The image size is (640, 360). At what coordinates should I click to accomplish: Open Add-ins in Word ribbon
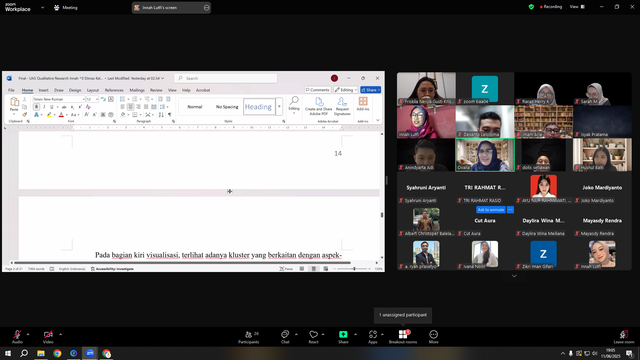[363, 104]
